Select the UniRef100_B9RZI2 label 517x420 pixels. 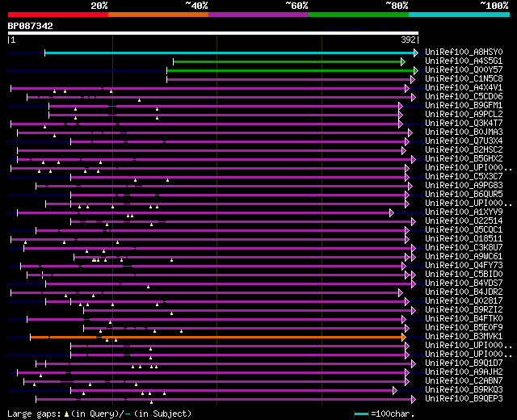click(x=464, y=310)
